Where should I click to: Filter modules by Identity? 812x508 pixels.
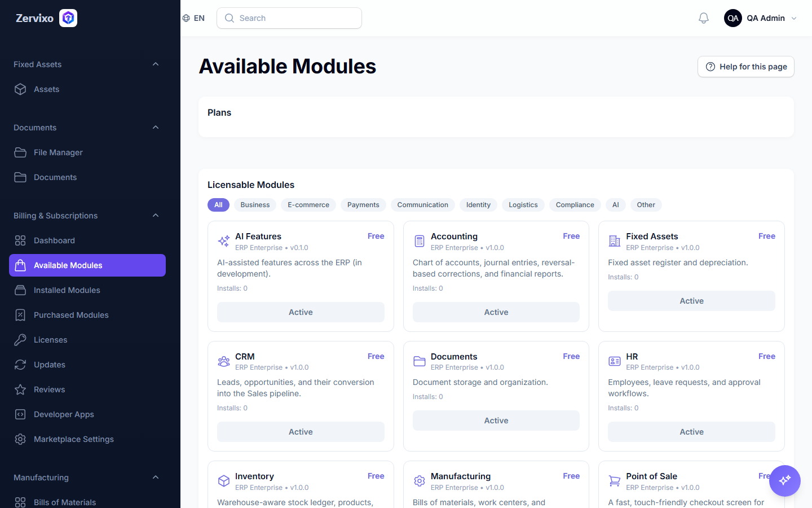click(478, 205)
